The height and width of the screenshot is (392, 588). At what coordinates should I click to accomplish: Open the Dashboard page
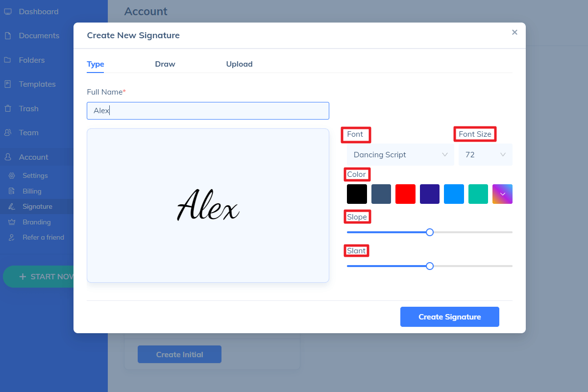(39, 11)
